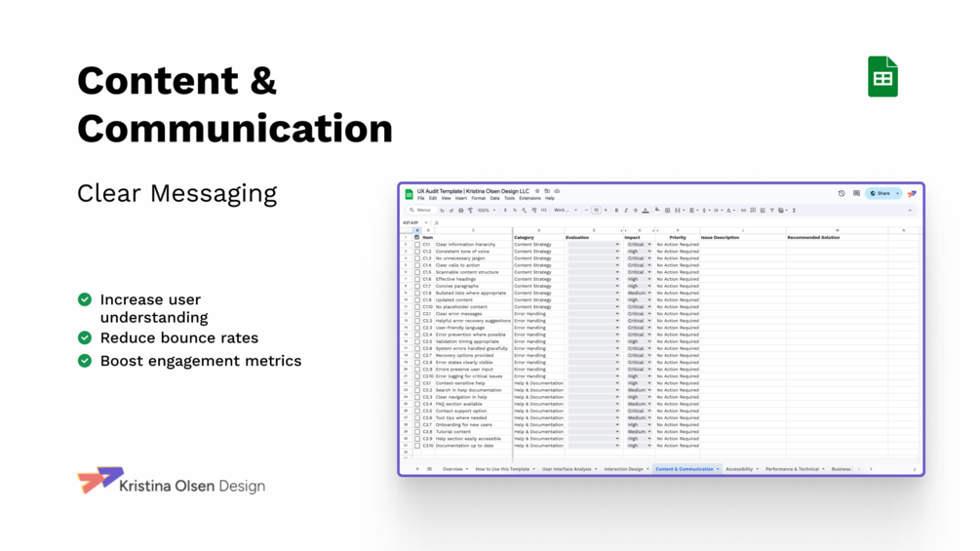The image size is (980, 551).
Task: Click the name box showing A37:A39
Action: (x=413, y=222)
